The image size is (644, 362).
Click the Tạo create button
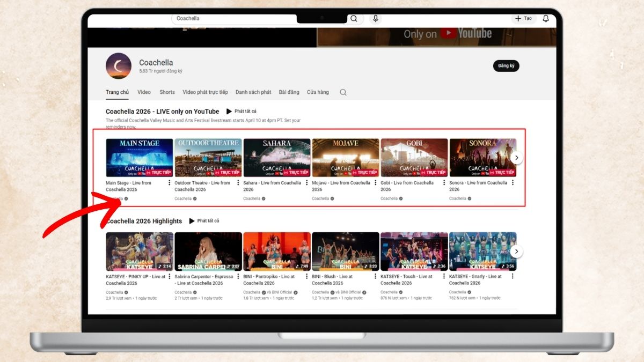[523, 18]
